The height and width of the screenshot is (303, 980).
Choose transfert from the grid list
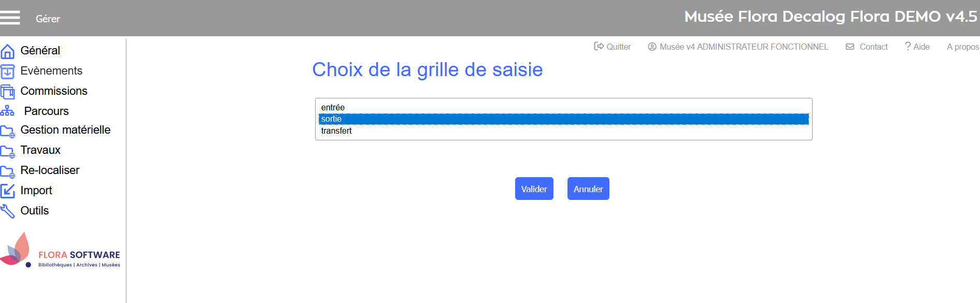[x=336, y=131]
